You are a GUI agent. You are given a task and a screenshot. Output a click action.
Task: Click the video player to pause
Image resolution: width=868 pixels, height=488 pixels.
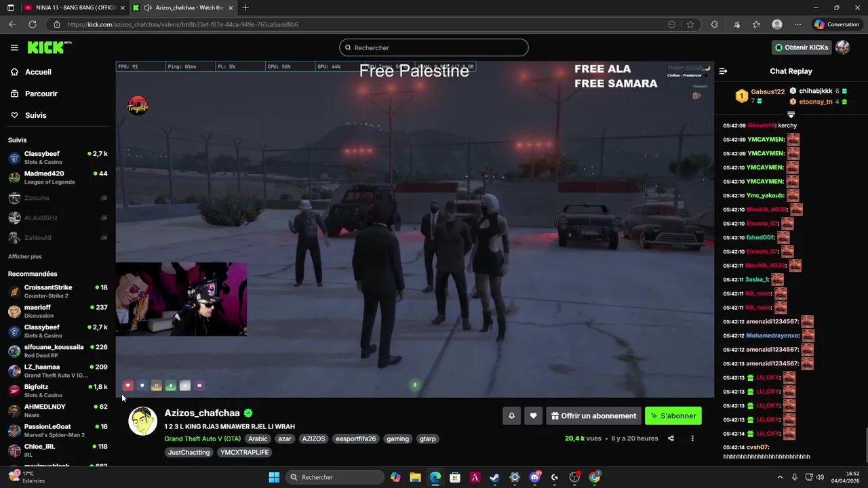pos(414,229)
